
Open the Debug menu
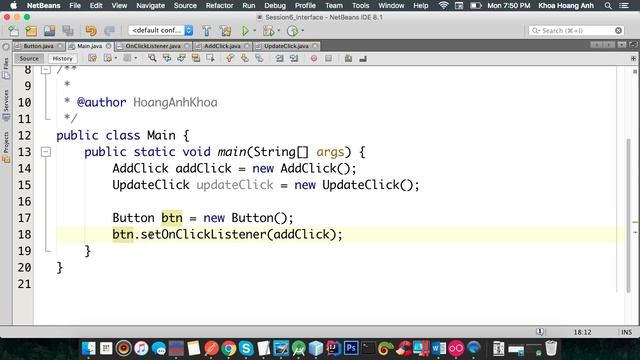coord(275,6)
